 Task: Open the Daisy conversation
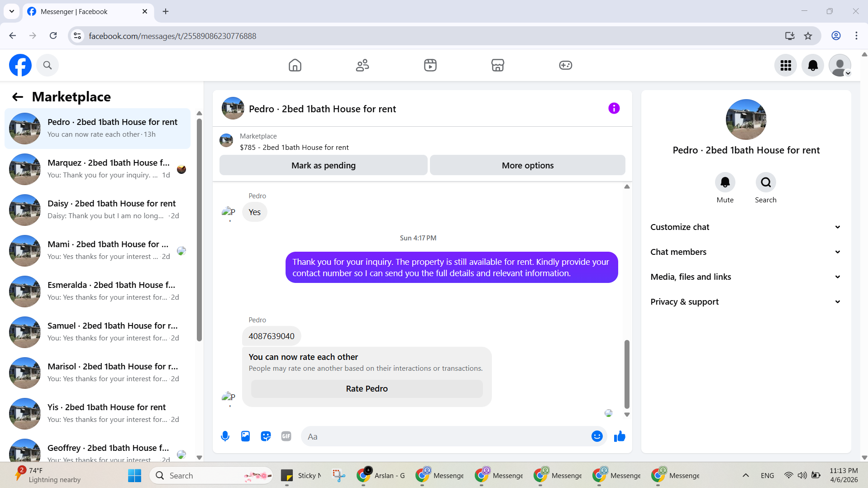[97, 210]
